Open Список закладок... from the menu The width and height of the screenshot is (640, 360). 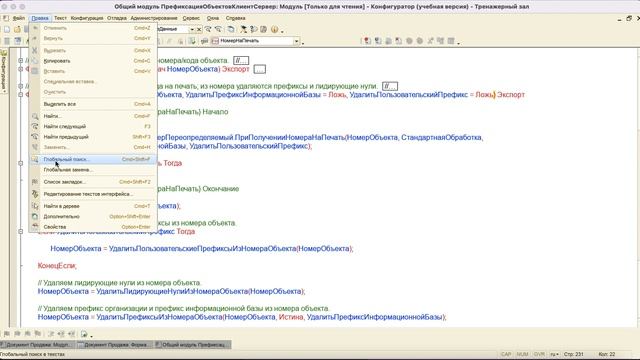pos(93,182)
